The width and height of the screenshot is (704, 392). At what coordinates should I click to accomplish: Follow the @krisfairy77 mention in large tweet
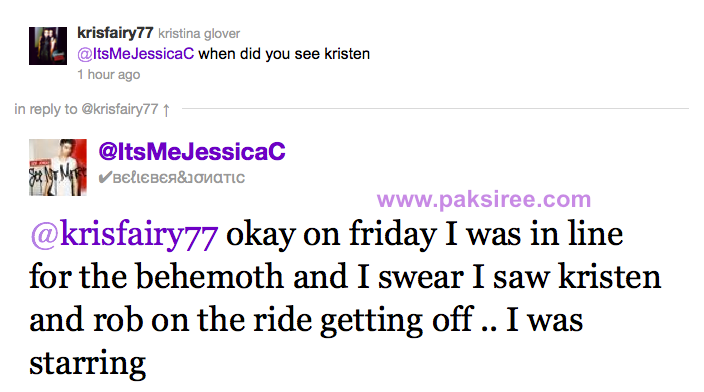(124, 234)
